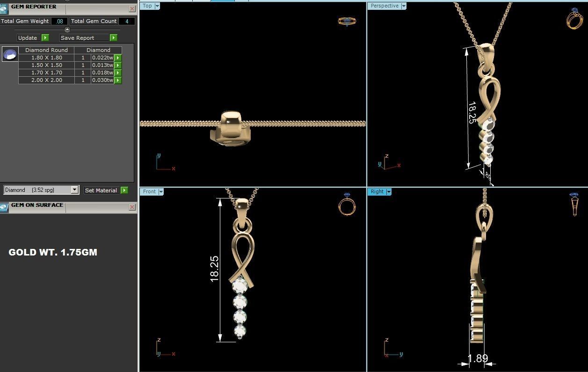Click the Update button
The image size is (588, 372).
click(29, 38)
